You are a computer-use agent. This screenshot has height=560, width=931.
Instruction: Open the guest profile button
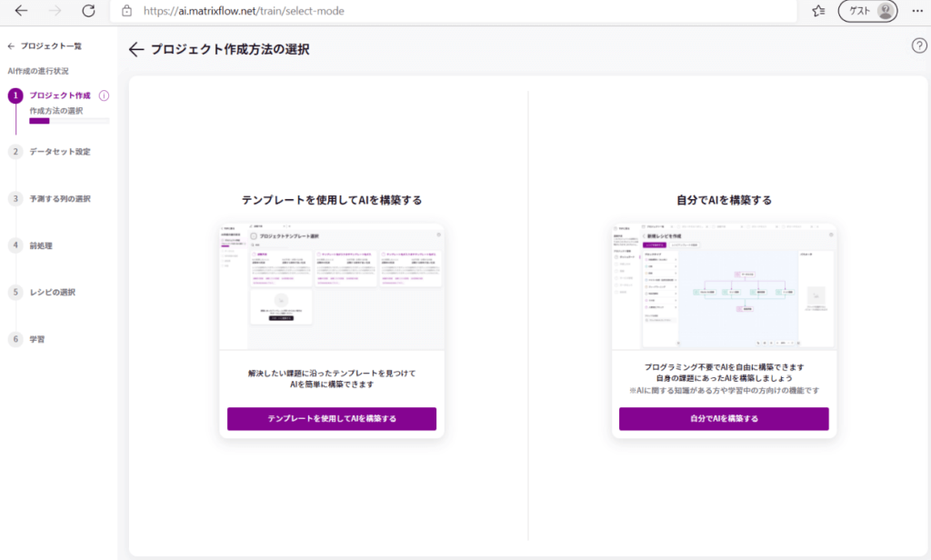pyautogui.click(x=867, y=11)
